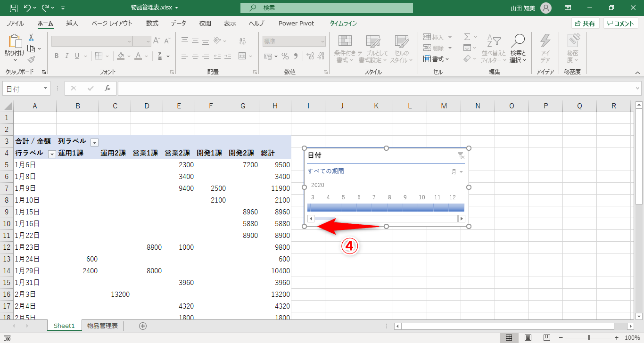Open the ファイル tab
Viewport: 644px width, 343px height.
pos(15,23)
